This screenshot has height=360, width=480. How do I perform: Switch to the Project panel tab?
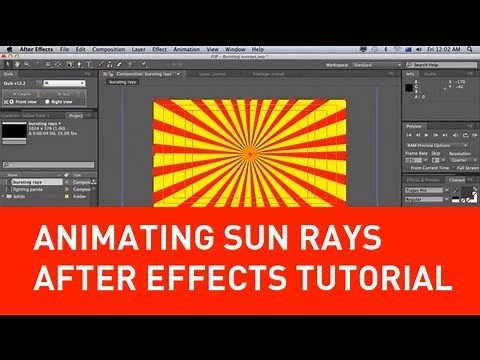tap(76, 115)
